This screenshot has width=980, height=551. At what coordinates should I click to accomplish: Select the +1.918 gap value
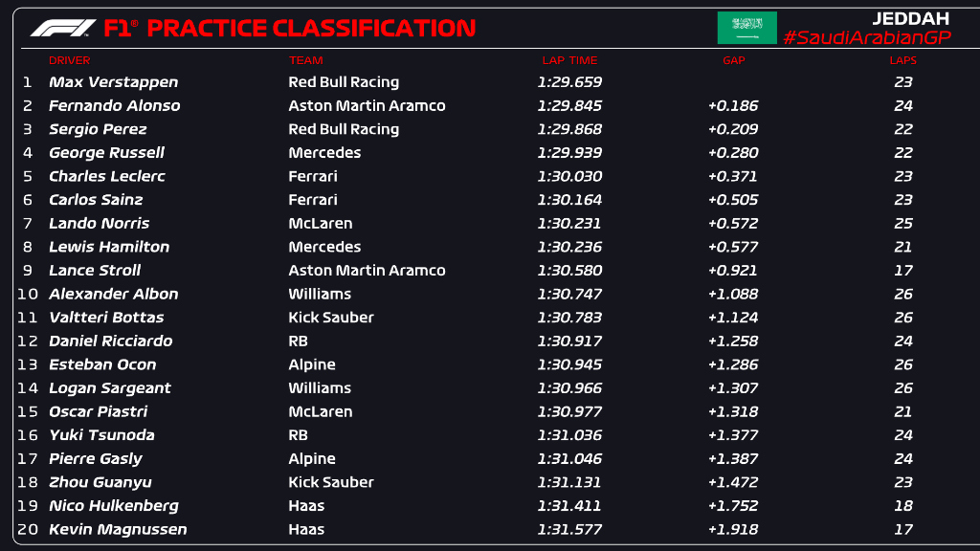pos(733,529)
